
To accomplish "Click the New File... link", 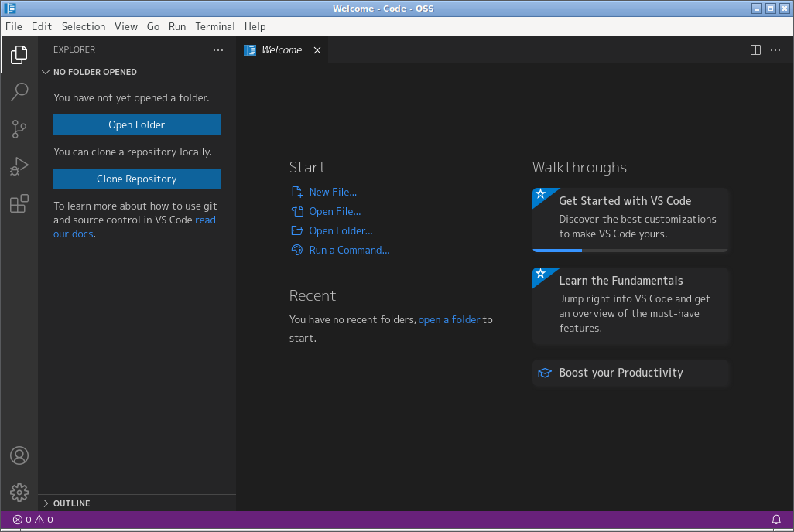I will [x=333, y=192].
